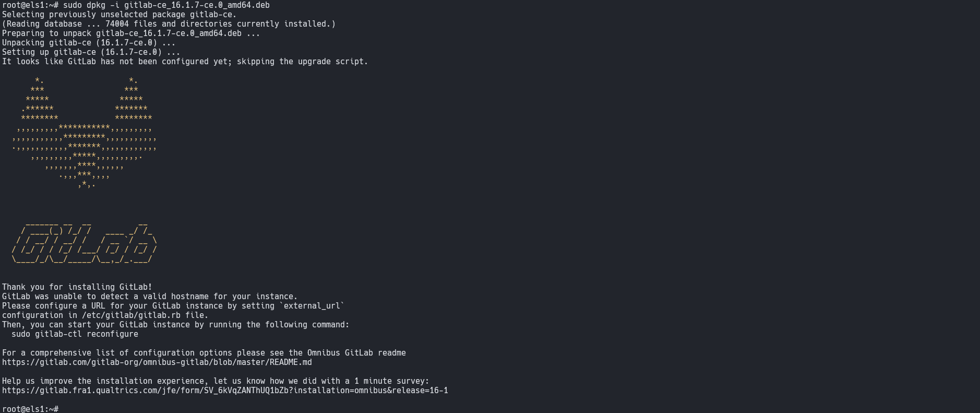Click the right ear of the fox logo
Image resolution: width=980 pixels, height=413 pixels.
134,99
